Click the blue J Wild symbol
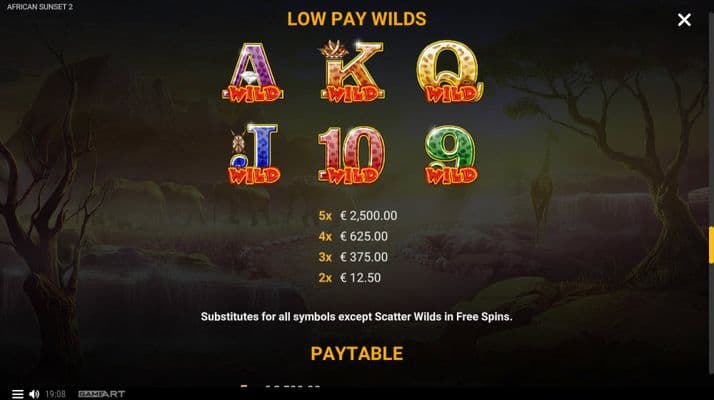 click(254, 154)
